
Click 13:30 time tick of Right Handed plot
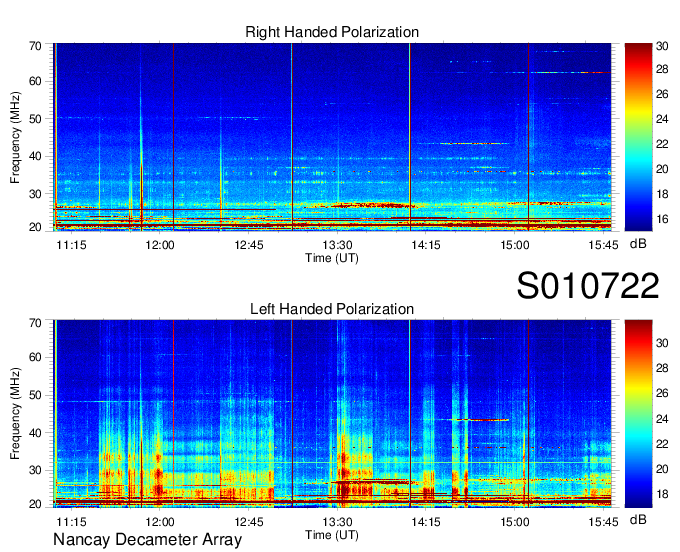click(337, 245)
